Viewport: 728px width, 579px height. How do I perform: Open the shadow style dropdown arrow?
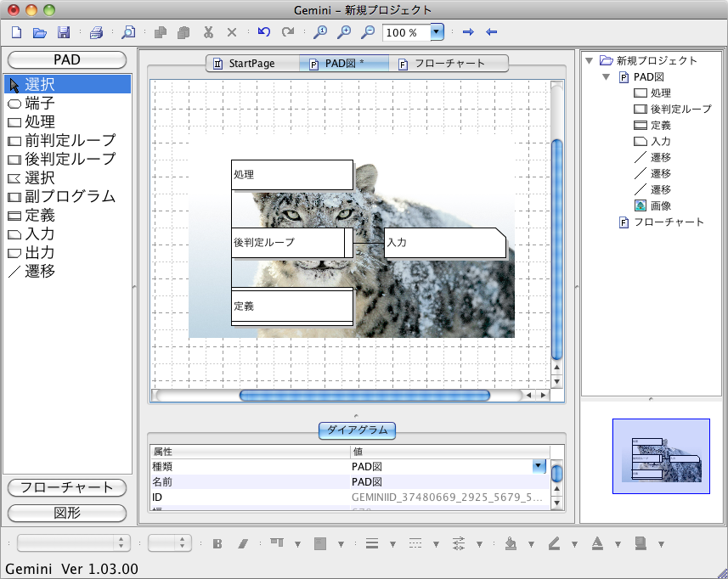661,544
